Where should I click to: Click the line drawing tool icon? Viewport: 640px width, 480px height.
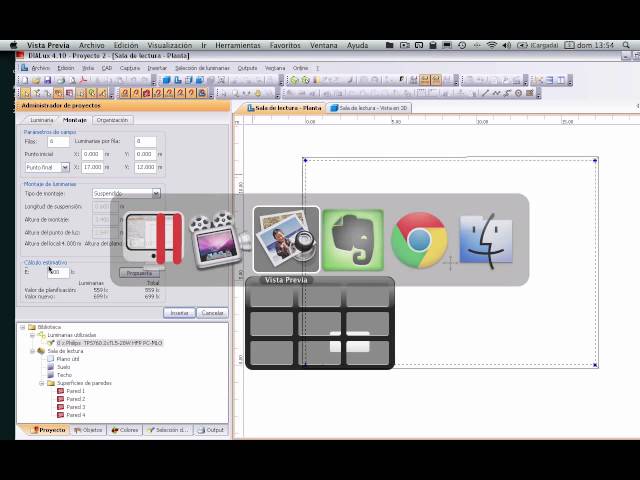[x=485, y=93]
